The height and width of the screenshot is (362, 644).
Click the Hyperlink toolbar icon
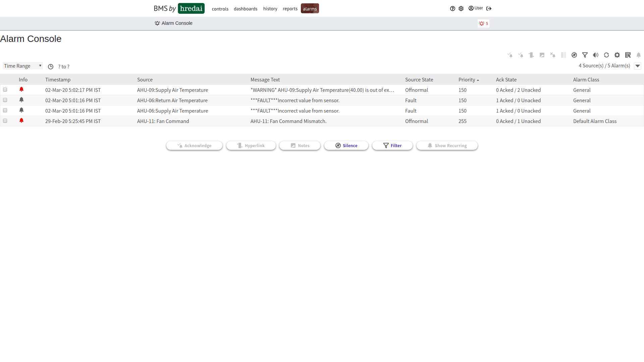tap(531, 55)
